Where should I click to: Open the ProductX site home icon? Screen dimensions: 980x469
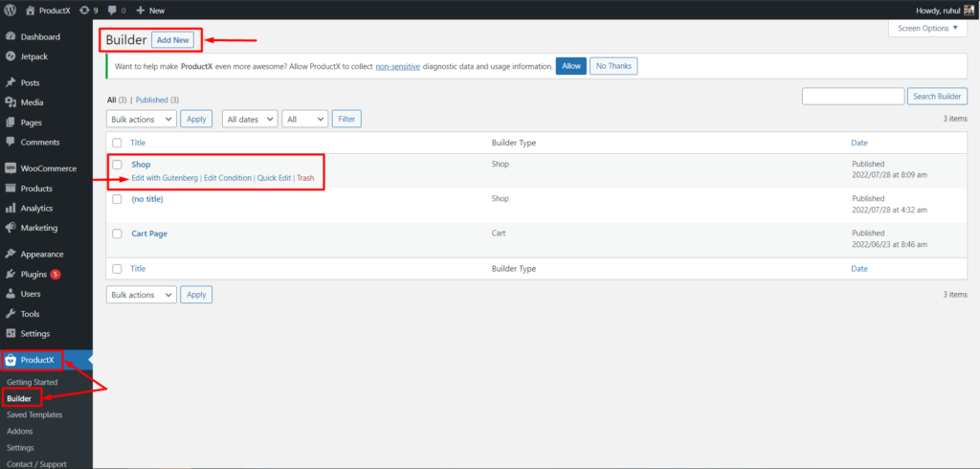pos(31,10)
